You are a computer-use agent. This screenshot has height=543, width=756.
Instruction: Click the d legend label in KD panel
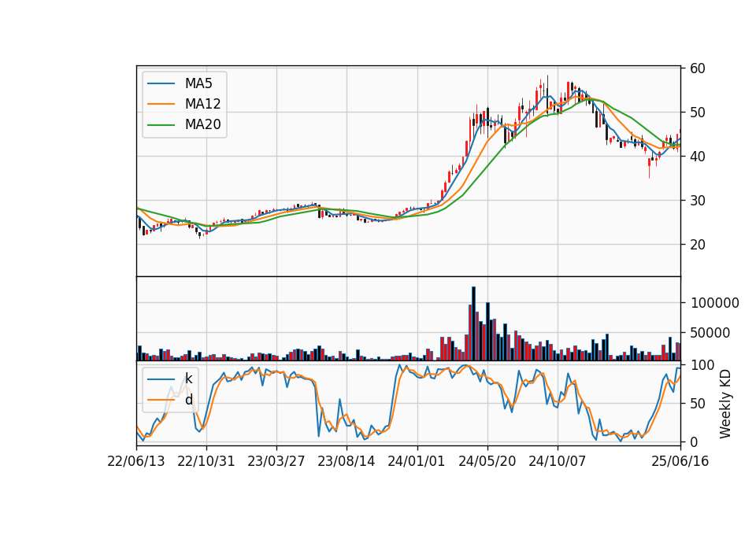(x=188, y=400)
